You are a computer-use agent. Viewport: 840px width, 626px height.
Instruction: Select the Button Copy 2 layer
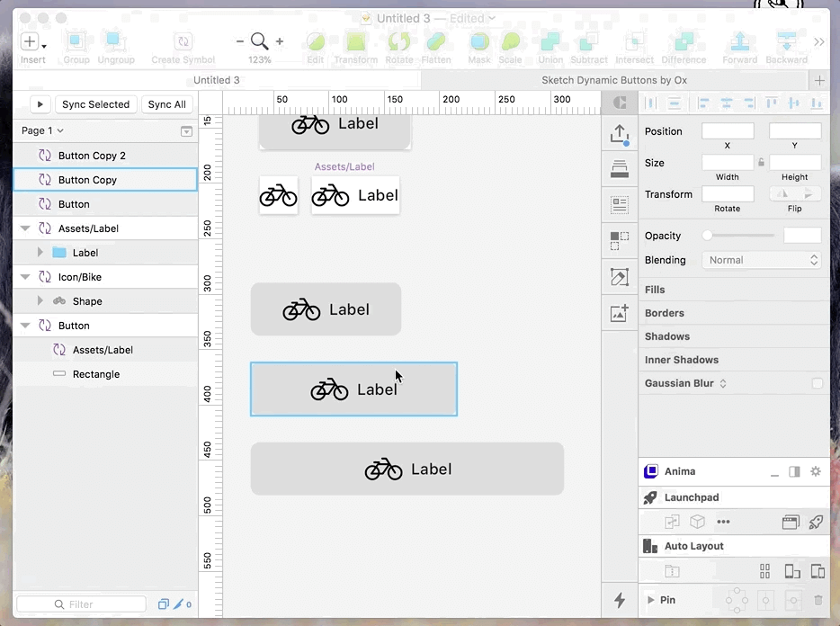(105, 156)
